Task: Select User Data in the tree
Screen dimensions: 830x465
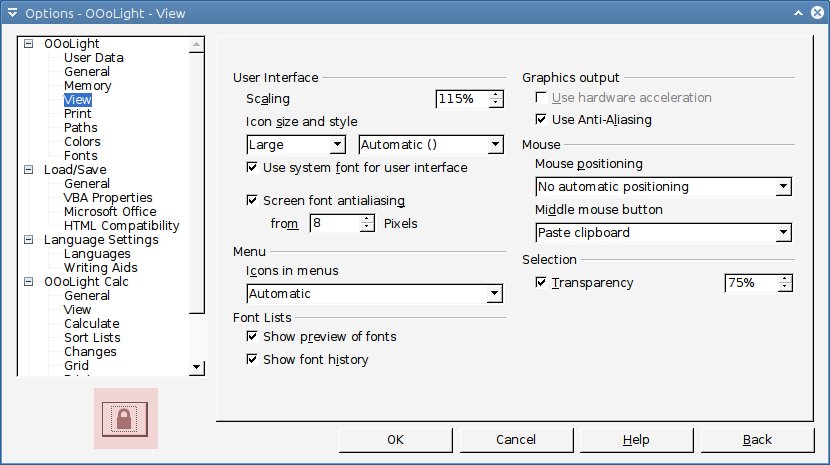Action: click(94, 58)
